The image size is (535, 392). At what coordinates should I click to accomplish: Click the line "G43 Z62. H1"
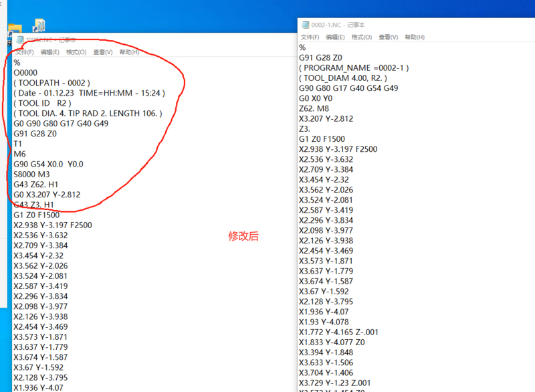[x=36, y=185]
